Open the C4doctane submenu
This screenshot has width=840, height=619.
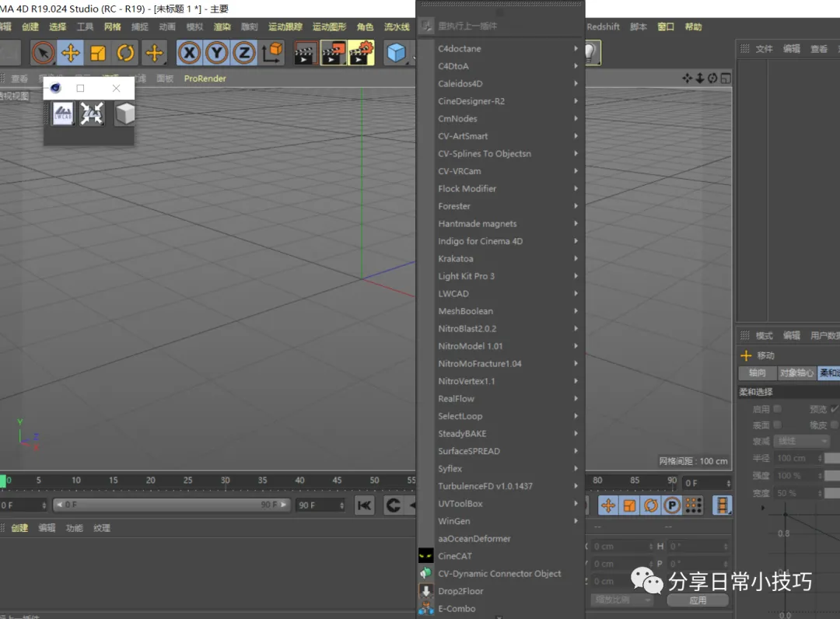tap(500, 49)
